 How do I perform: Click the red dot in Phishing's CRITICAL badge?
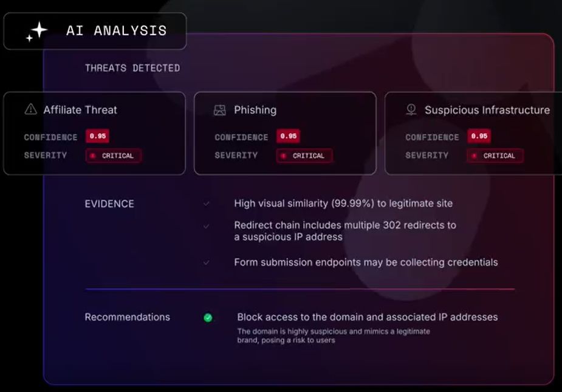(x=284, y=156)
